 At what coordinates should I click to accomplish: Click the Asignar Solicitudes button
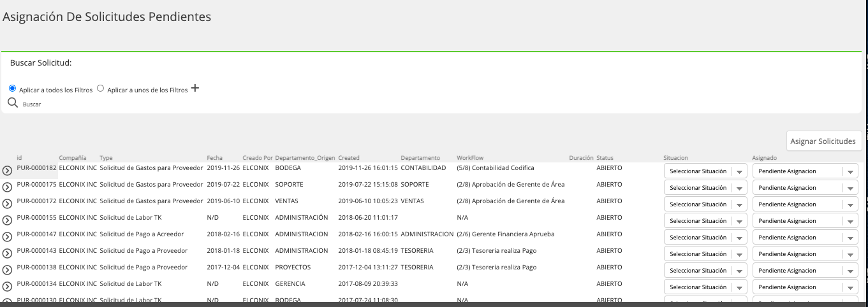824,141
